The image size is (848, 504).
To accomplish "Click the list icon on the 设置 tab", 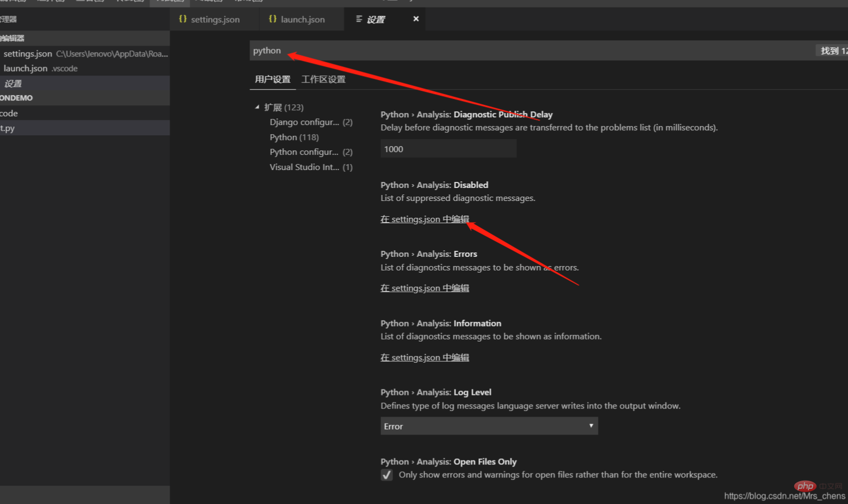I will pos(359,19).
